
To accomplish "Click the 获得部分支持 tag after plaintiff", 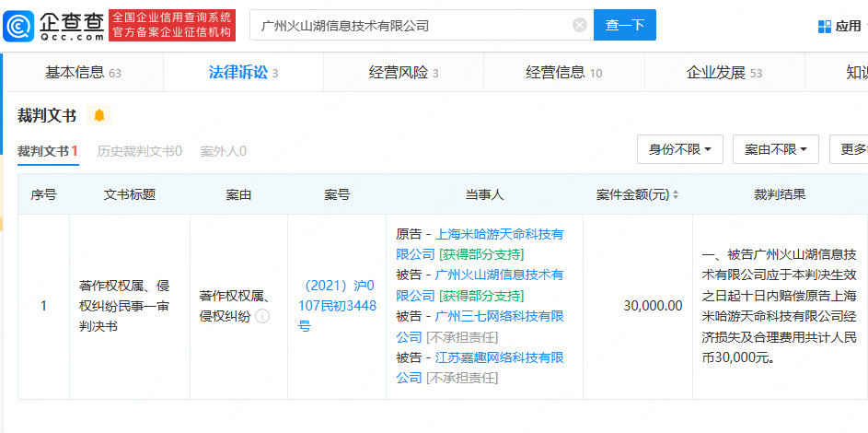I will [x=481, y=254].
